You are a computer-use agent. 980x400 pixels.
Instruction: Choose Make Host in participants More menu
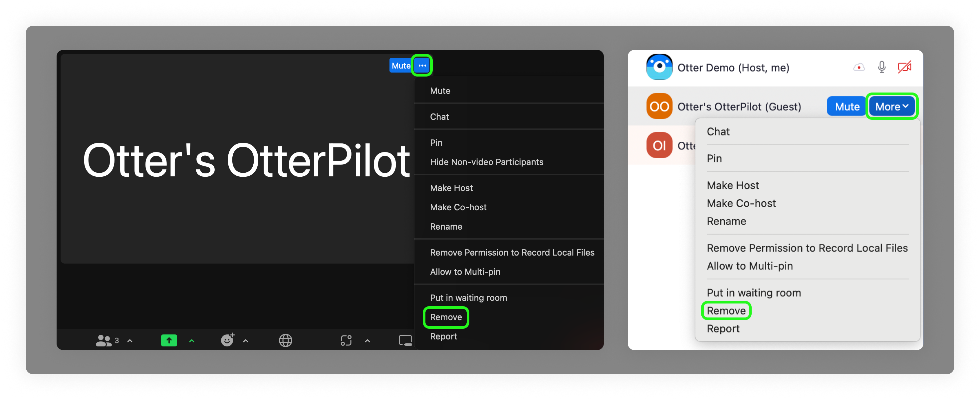[x=732, y=185]
